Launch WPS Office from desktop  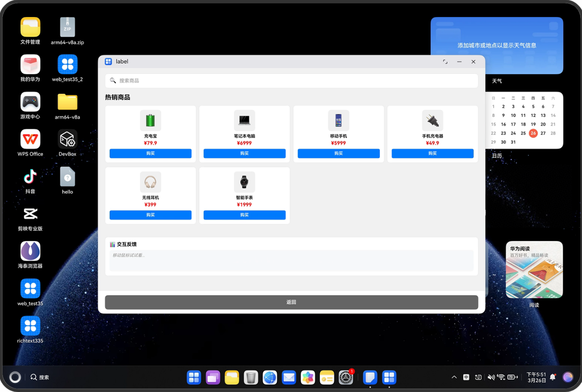[x=30, y=139]
